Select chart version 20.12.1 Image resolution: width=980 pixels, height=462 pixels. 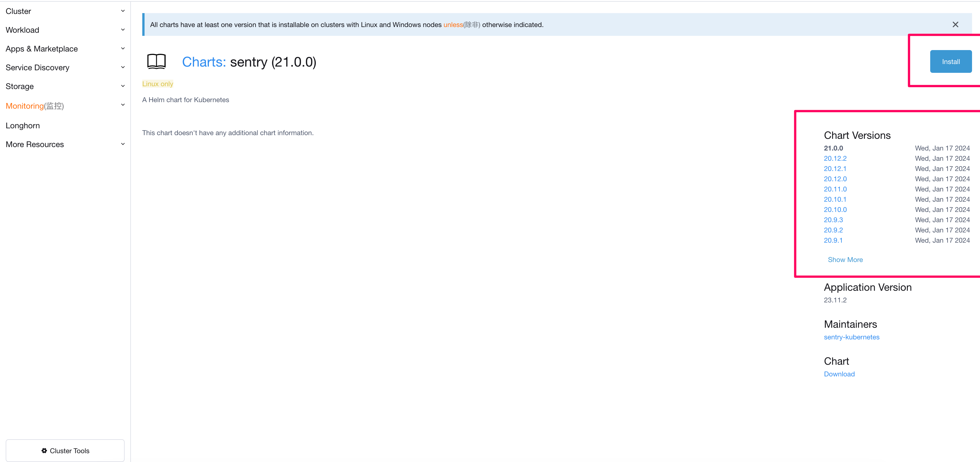pos(835,169)
